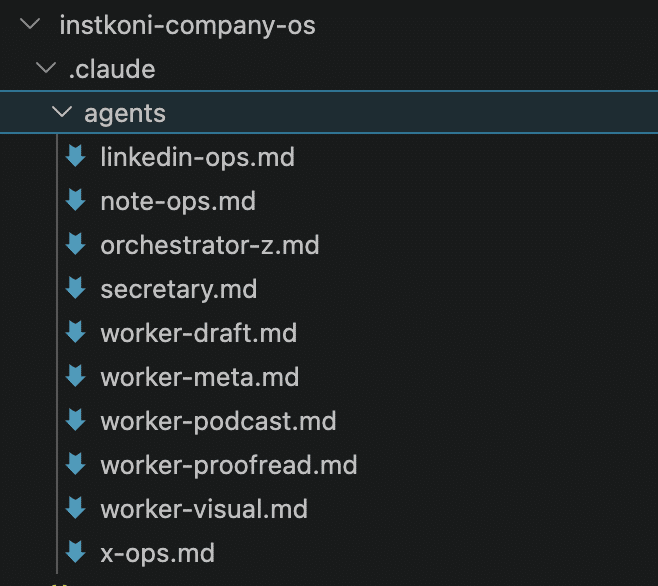The width and height of the screenshot is (658, 586).
Task: Click the markdown icon beside secretary.md
Action: pos(75,289)
